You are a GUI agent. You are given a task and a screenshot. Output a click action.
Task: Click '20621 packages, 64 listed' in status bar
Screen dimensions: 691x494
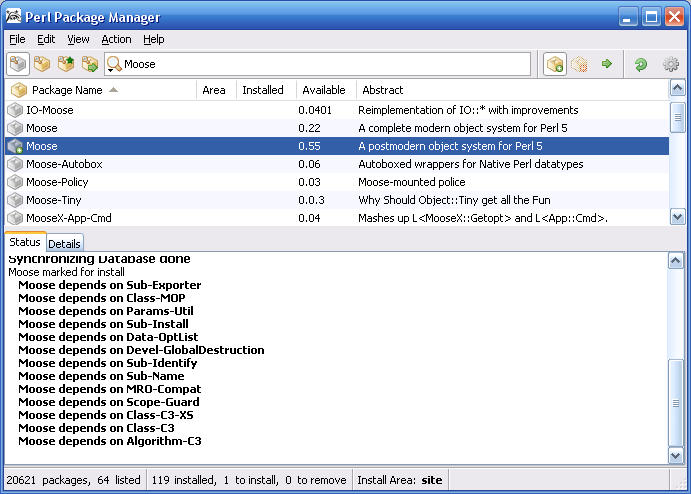74,480
